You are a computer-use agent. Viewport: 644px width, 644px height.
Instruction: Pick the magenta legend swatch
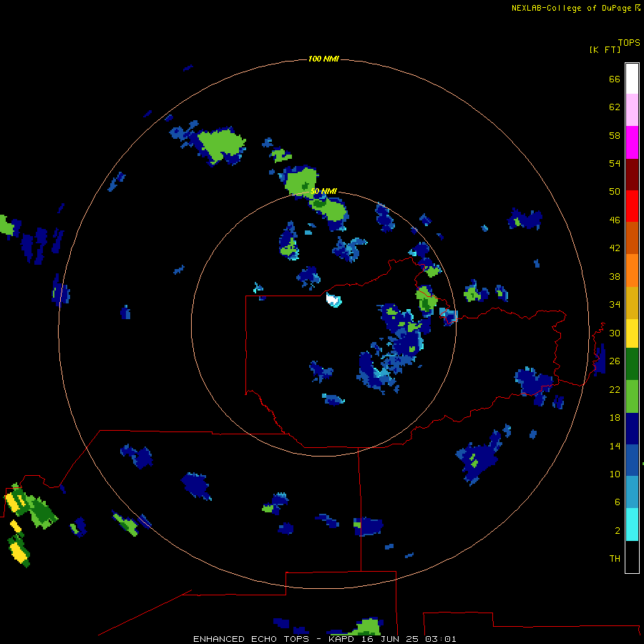coord(632,142)
